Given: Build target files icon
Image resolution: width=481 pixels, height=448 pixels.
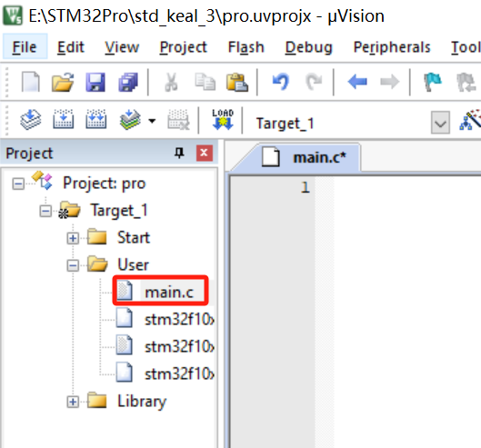Looking at the screenshot, I should (x=63, y=119).
